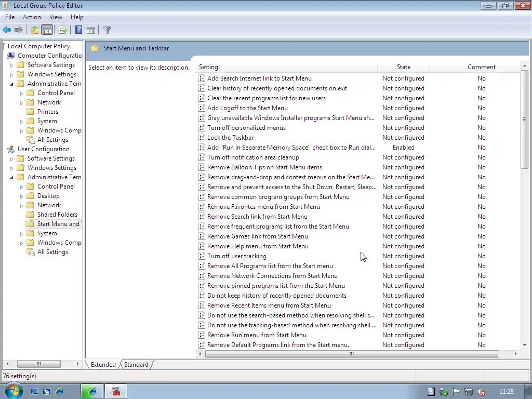Image resolution: width=532 pixels, height=399 pixels.
Task: Collapse Administrative Templates under Computer Configuration
Action: coord(11,84)
